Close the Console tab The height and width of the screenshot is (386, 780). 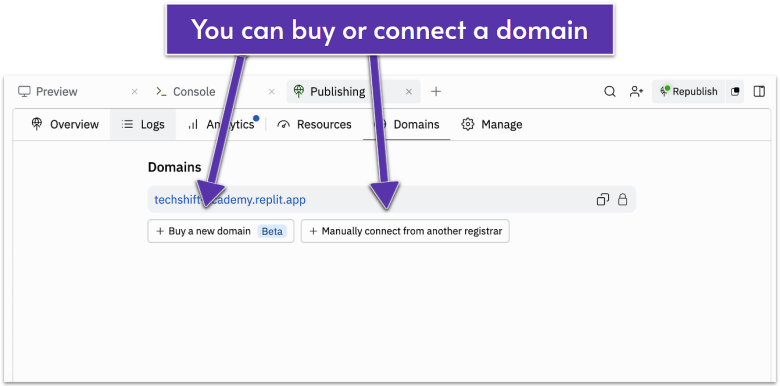click(272, 92)
